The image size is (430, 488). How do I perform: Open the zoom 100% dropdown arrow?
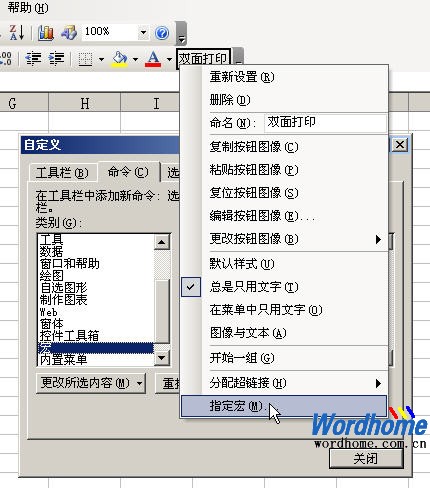[x=143, y=33]
